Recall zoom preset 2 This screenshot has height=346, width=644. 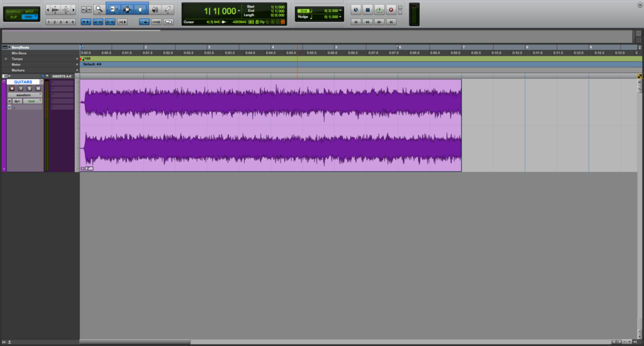tap(54, 22)
